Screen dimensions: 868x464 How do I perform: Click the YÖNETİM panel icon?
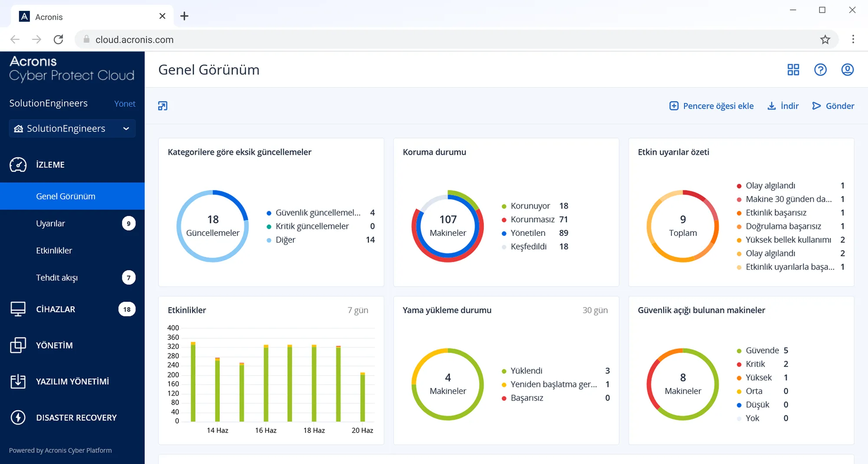pyautogui.click(x=18, y=345)
